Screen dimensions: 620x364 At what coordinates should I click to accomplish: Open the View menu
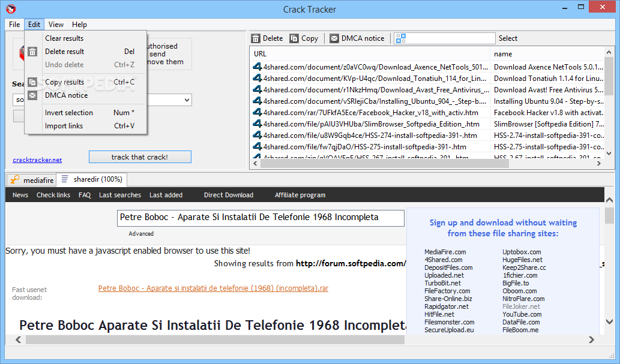[56, 25]
